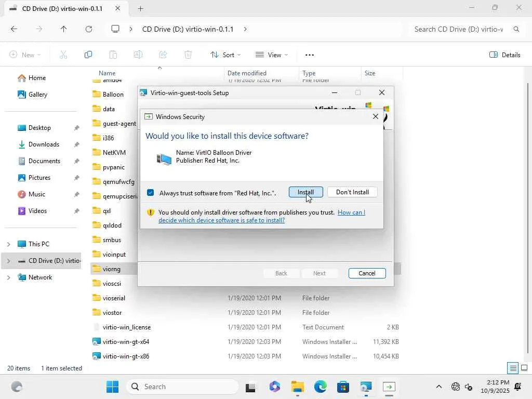Cancel the Virtio-win-guest-tools Setup
This screenshot has height=399, width=532.
point(367,273)
